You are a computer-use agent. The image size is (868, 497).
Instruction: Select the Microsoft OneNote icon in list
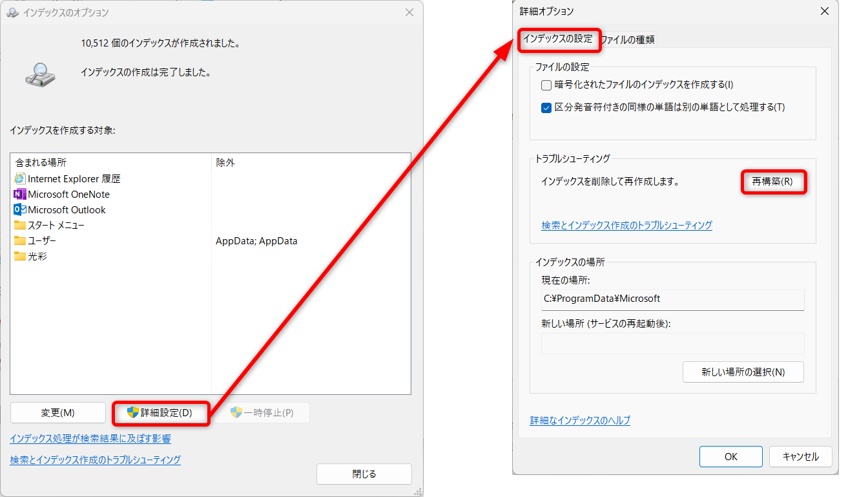19,195
